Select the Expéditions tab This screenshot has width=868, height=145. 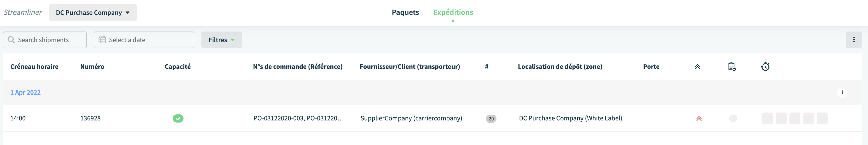(453, 12)
